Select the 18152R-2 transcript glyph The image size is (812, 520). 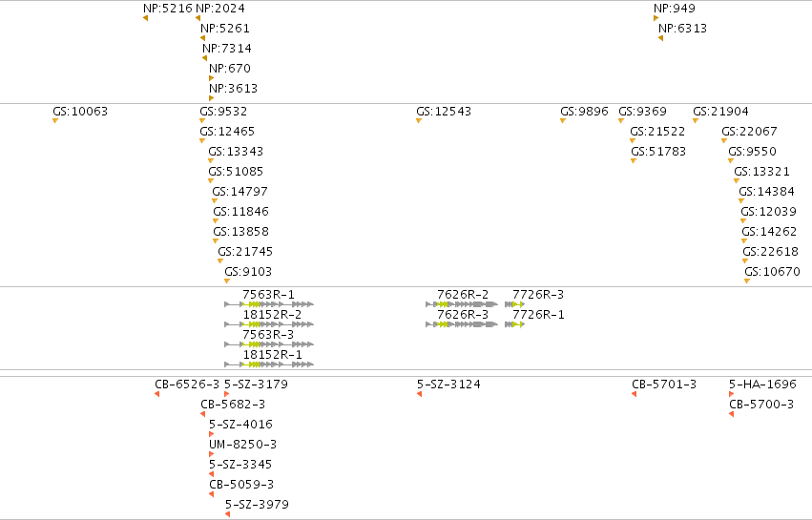269,324
